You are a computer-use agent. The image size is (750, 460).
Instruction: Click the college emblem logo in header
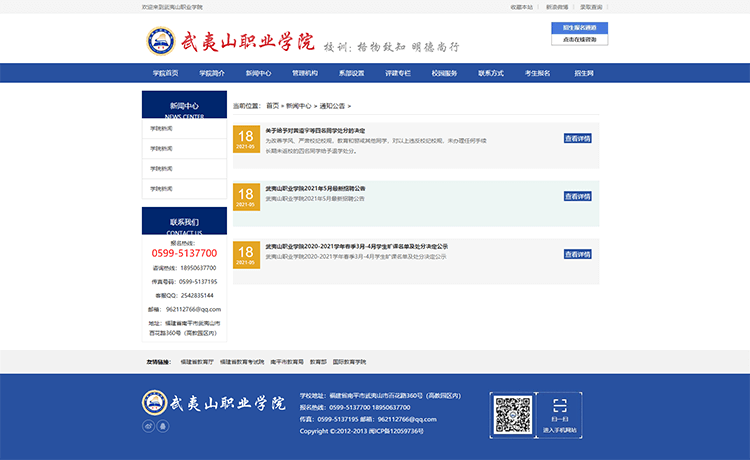point(160,41)
